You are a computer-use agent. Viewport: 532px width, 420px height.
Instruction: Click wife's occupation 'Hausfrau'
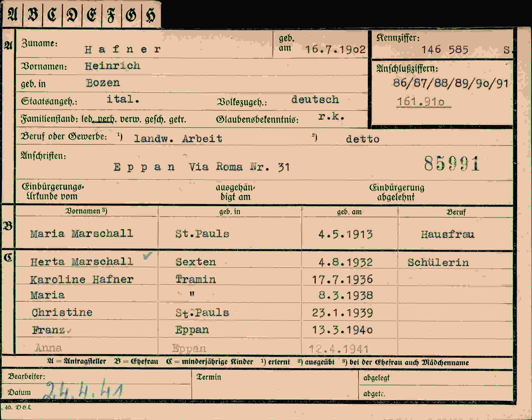tap(448, 235)
